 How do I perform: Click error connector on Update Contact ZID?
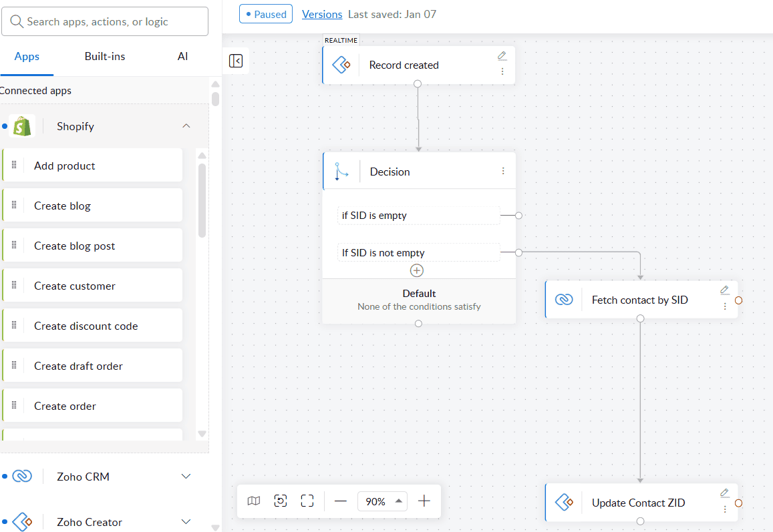(x=738, y=503)
